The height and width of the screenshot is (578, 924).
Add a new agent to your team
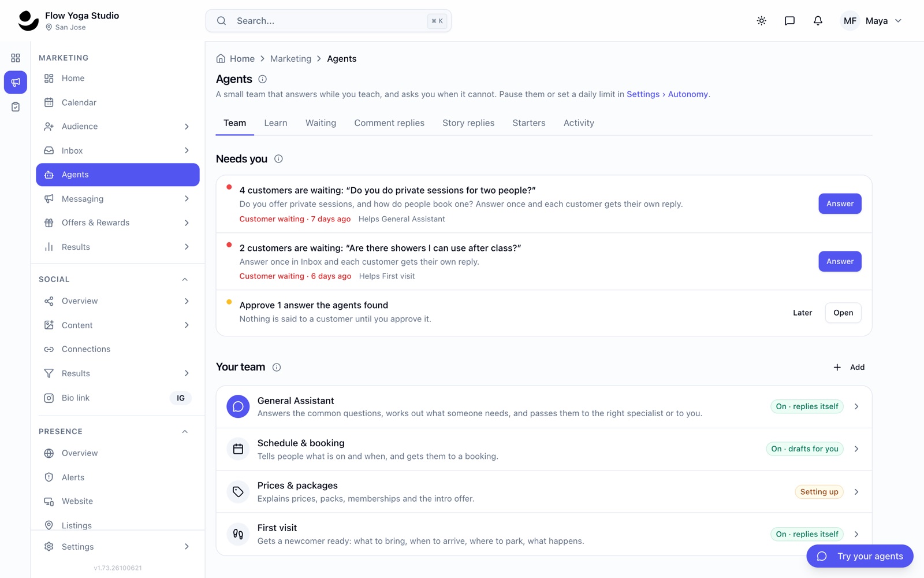pos(849,368)
